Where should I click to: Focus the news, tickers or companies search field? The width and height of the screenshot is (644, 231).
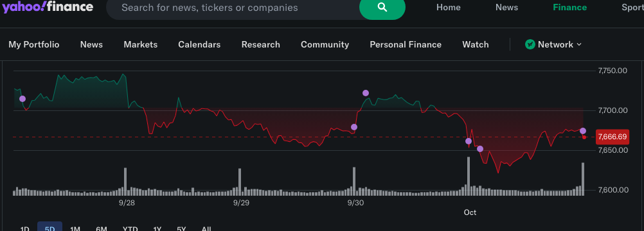pos(233,8)
